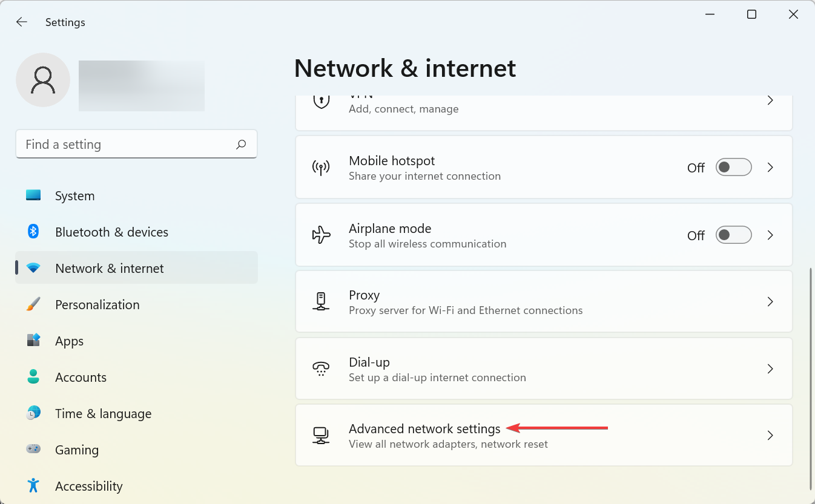Click the Dial-up telephone icon

tap(321, 369)
